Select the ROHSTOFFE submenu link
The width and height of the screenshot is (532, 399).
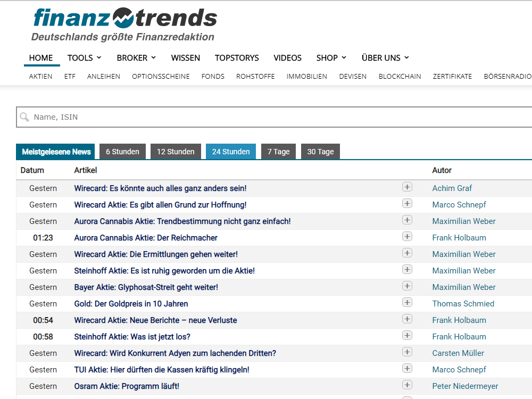255,76
